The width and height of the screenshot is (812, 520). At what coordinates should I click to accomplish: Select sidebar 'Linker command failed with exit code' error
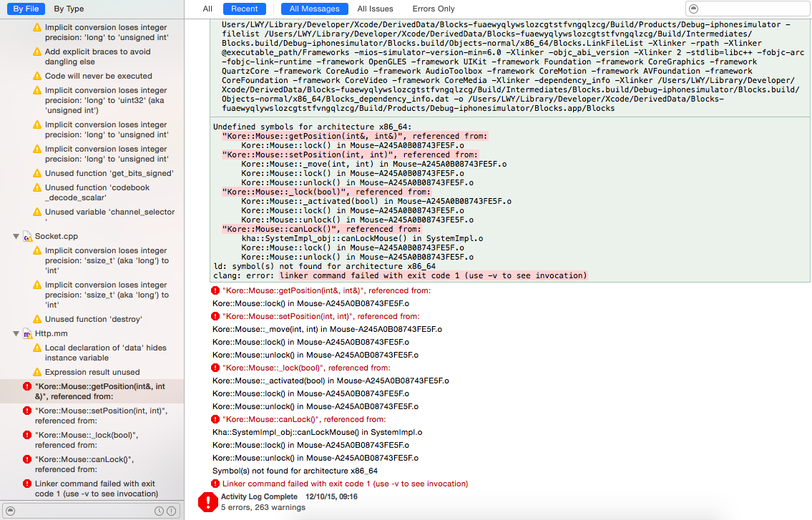coord(97,489)
